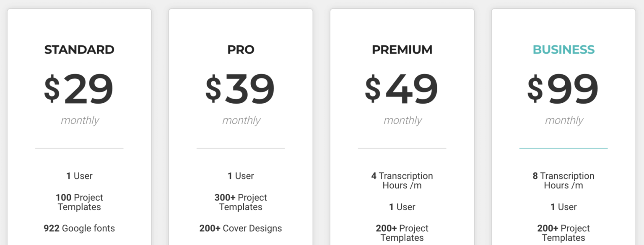
Task: Click "1 User" in the Business card
Action: [x=563, y=207]
